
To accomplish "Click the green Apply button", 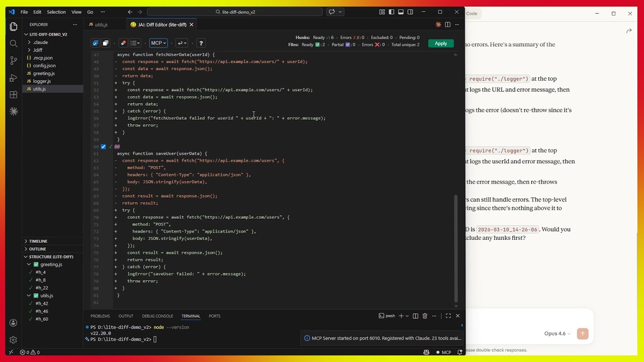I will pyautogui.click(x=441, y=44).
